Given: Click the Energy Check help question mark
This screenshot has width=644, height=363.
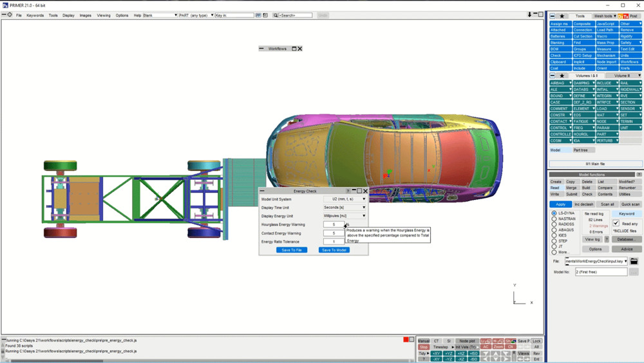Looking at the screenshot, I should click(x=348, y=191).
